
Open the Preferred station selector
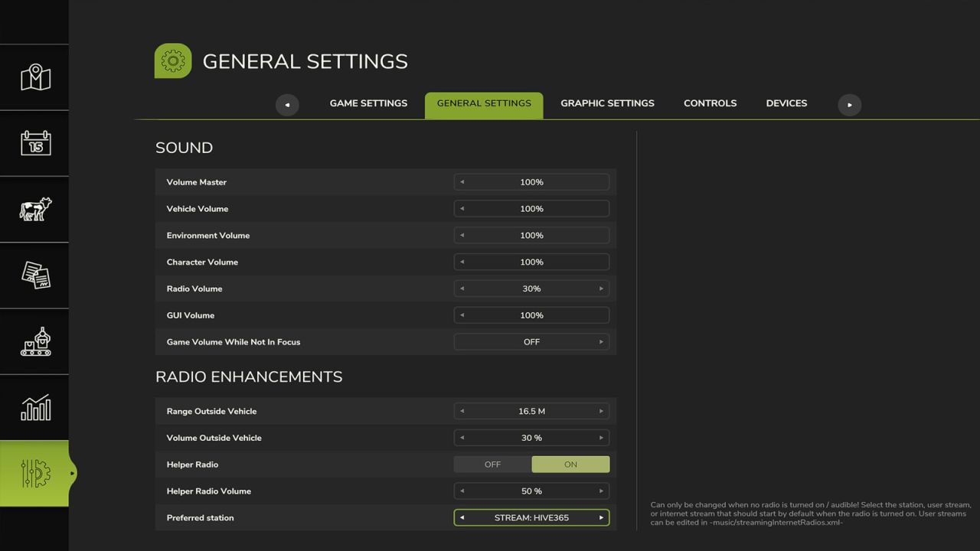531,517
